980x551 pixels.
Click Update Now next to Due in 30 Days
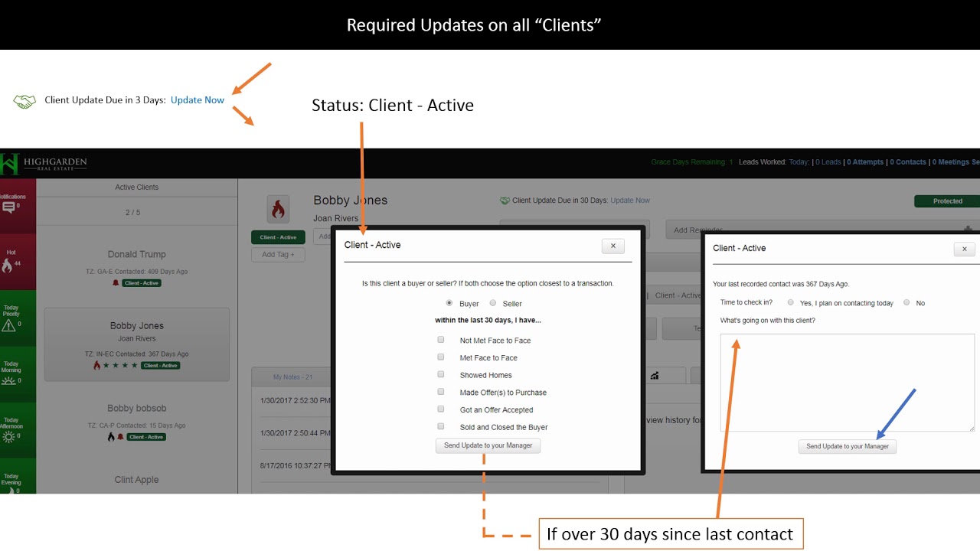[630, 201]
